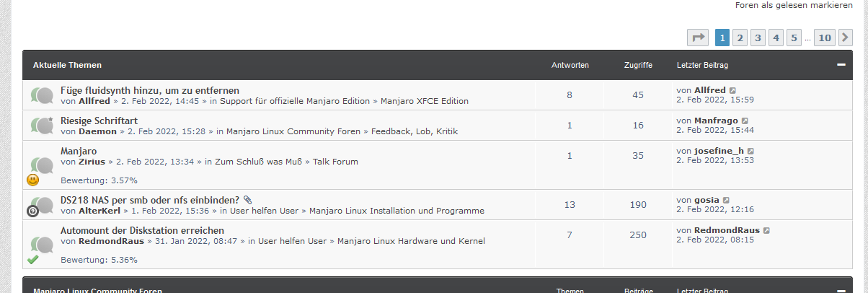View latest post icon next to josefine_h
The image size is (868, 293).
(750, 151)
